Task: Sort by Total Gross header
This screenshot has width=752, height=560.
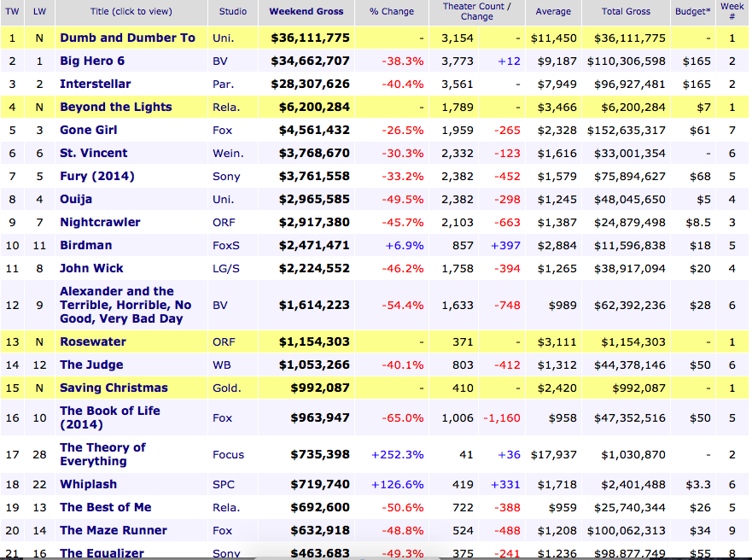Action: point(626,11)
